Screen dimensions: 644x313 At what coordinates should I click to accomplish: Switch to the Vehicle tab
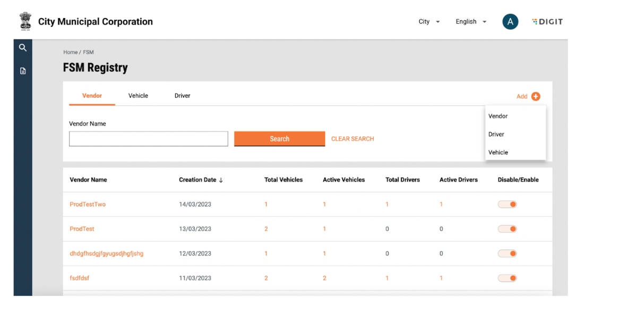point(138,96)
